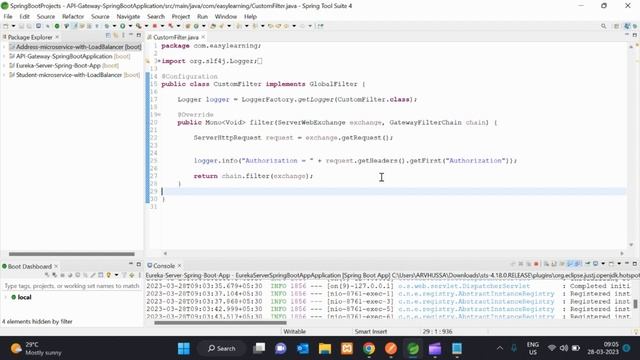The width and height of the screenshot is (640, 360).
Task: Click the Open Console icon
Action: pyautogui.click(x=611, y=264)
